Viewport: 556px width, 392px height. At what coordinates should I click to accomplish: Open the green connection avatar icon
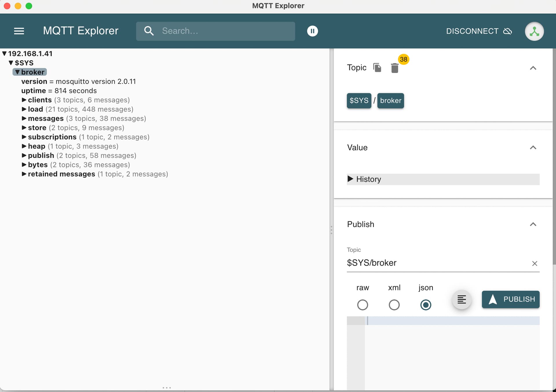tap(534, 31)
